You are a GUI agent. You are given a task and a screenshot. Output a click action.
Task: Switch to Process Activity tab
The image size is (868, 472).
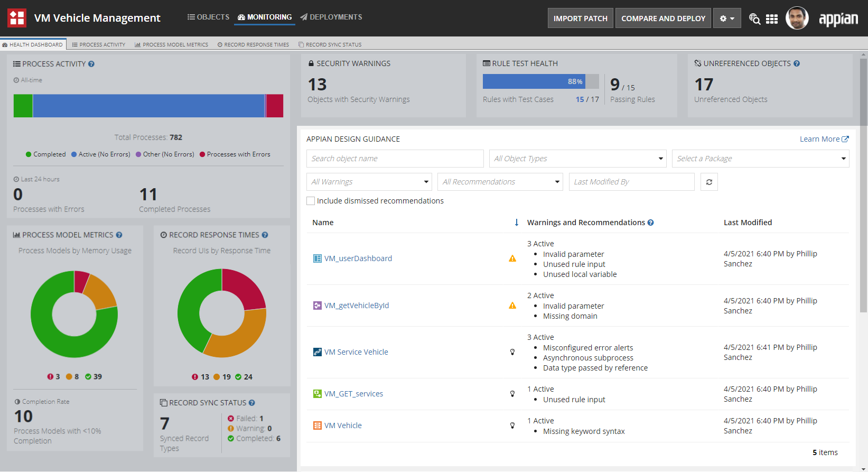[99, 45]
